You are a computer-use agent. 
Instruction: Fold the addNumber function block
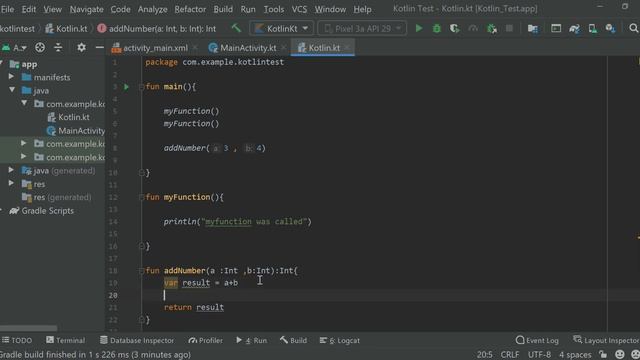pos(141,270)
